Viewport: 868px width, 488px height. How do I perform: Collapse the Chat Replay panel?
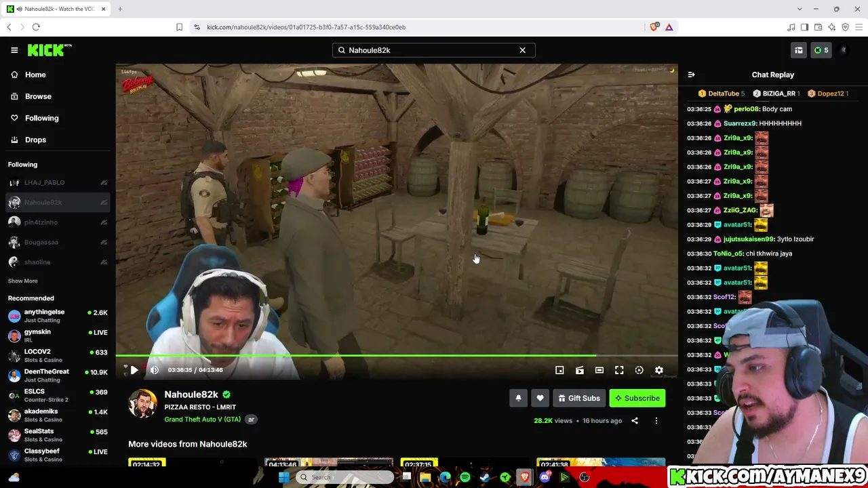pos(691,75)
